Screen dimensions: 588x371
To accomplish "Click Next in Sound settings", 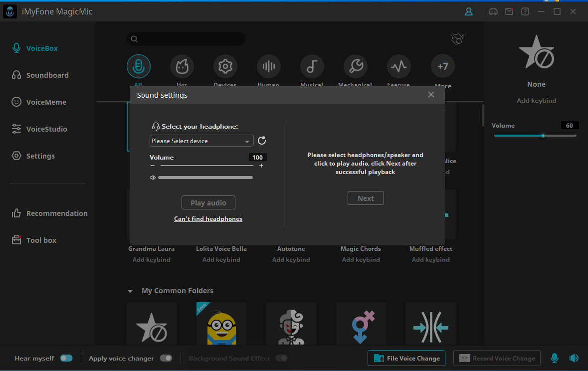I will [366, 198].
